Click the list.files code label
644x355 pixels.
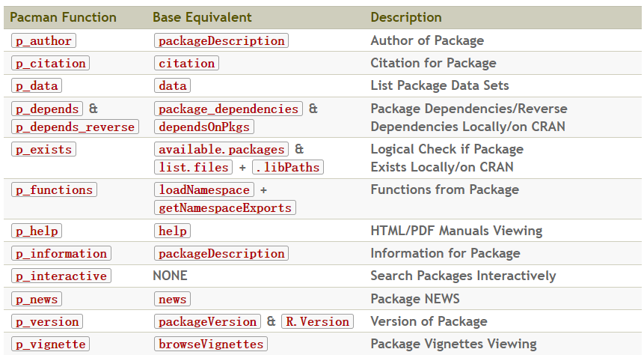pyautogui.click(x=194, y=167)
